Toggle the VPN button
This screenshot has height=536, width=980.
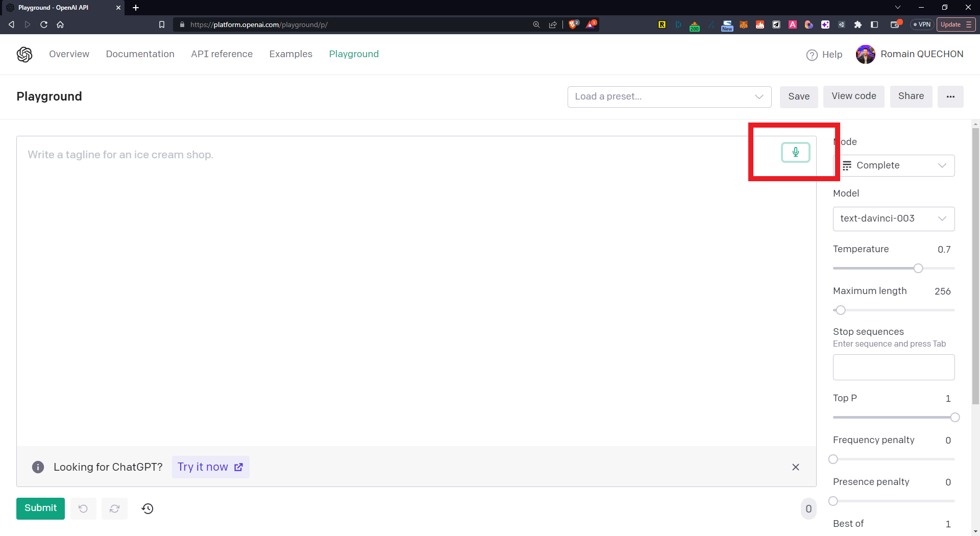(x=922, y=25)
